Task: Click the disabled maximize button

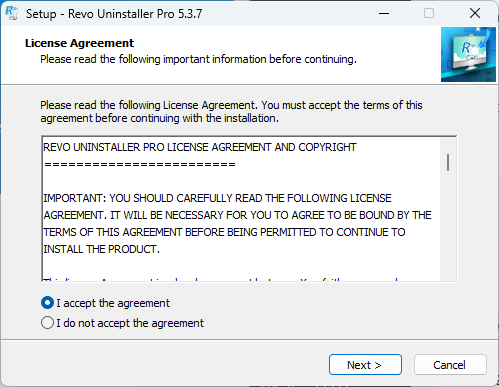Action: pos(429,14)
